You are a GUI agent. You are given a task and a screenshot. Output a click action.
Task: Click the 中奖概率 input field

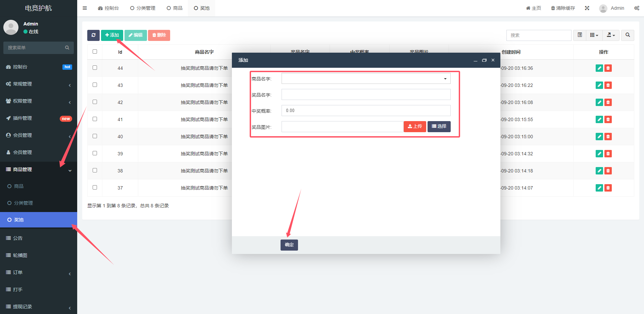tap(366, 111)
